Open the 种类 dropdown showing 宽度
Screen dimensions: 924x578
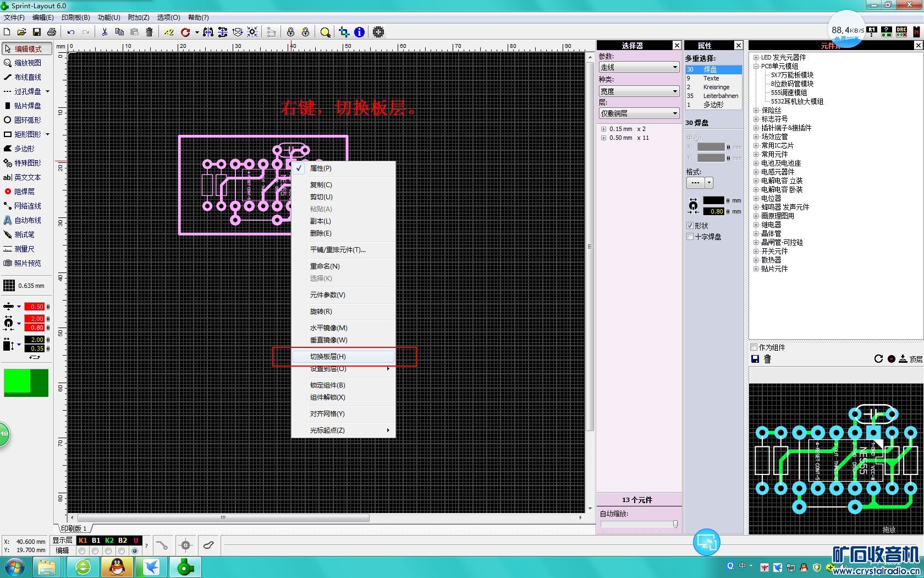click(639, 91)
